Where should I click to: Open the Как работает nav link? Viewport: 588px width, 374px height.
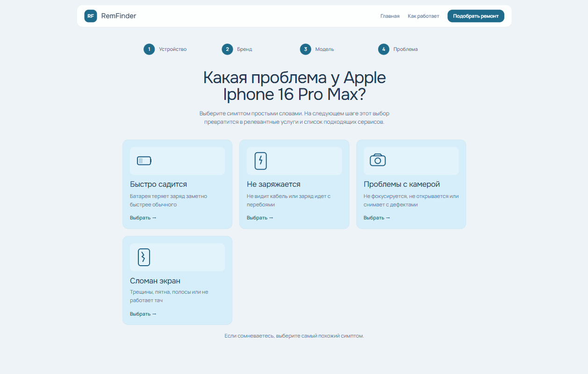[423, 16]
